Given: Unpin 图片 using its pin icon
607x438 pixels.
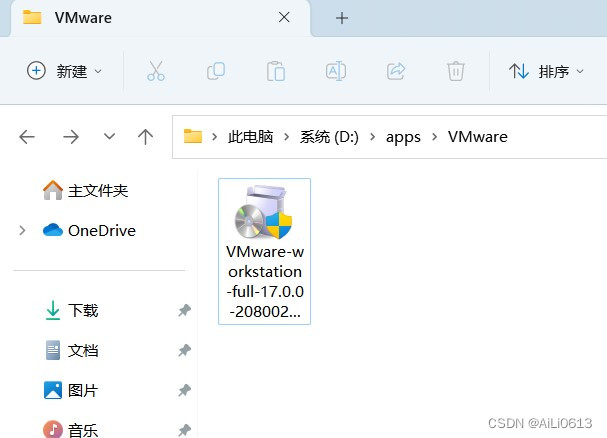Looking at the screenshot, I should pyautogui.click(x=185, y=390).
